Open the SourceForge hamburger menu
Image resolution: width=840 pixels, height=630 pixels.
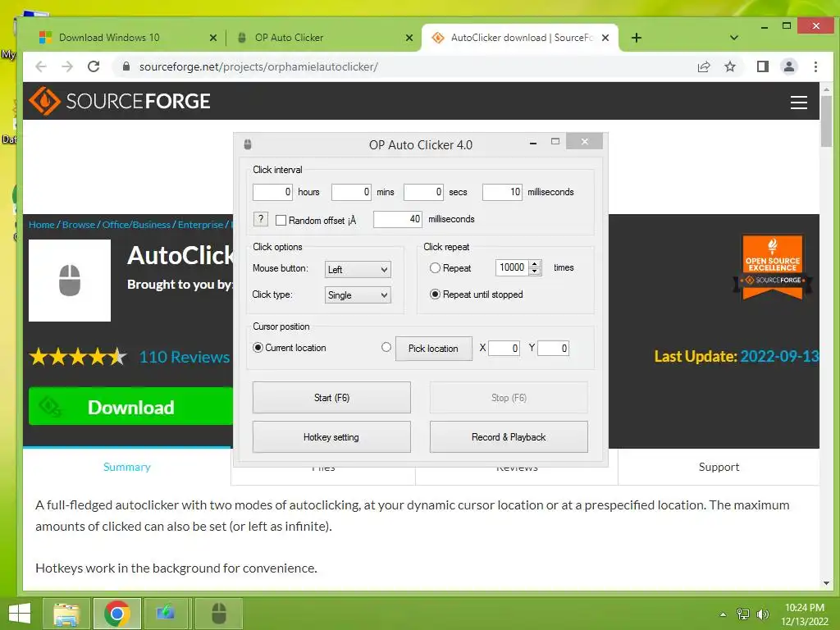[x=798, y=103]
